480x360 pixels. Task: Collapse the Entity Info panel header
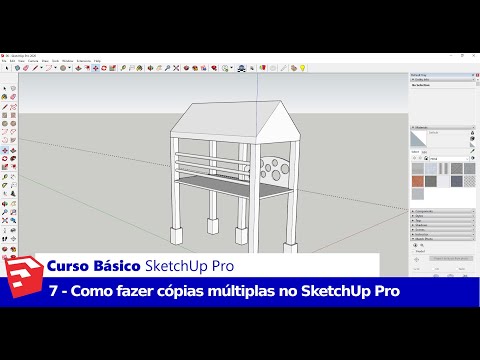coord(442,80)
